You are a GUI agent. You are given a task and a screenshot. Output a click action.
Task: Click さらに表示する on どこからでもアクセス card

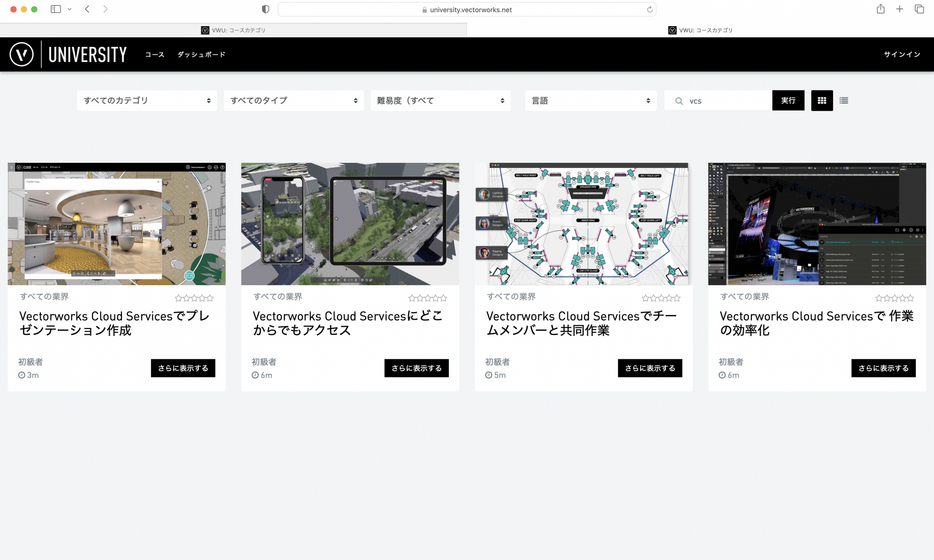pos(417,368)
